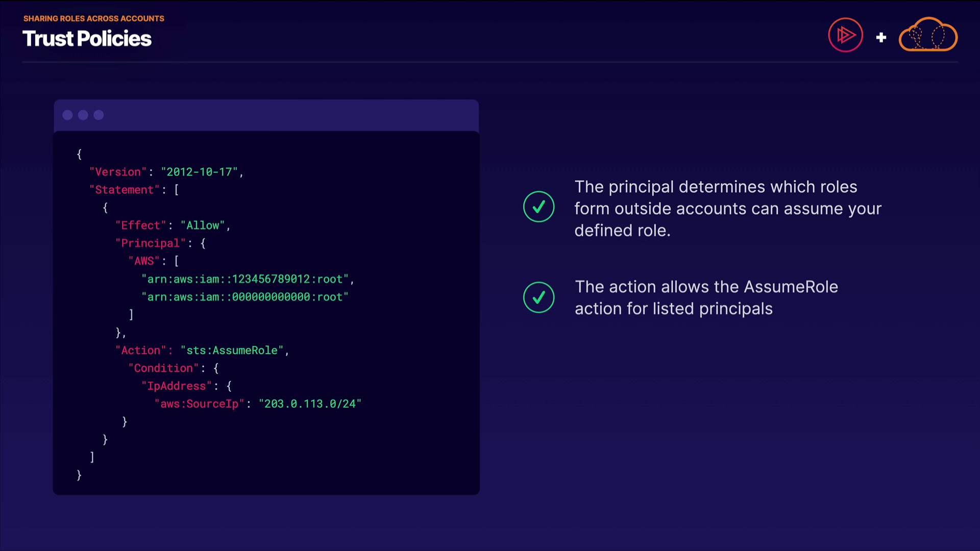Click the Trust Policies heading
The width and height of the screenshot is (980, 551).
coord(87,39)
